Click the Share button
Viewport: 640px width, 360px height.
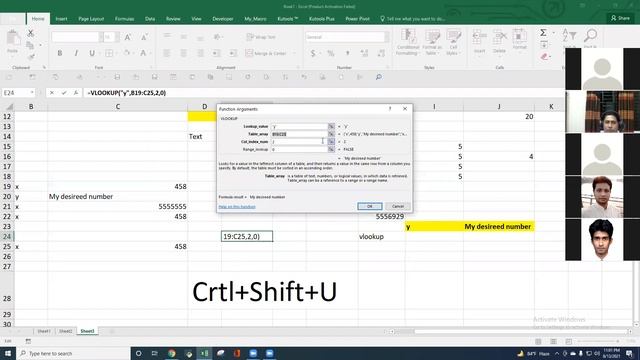pyautogui.click(x=620, y=18)
